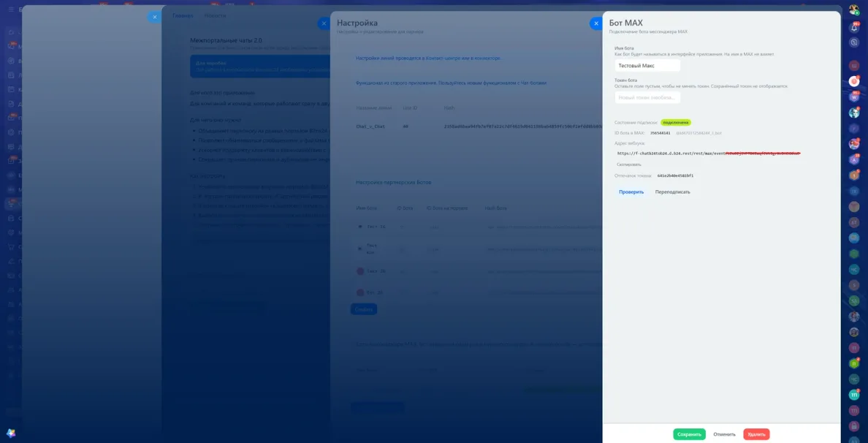Open the Новости tab in background panel

(x=215, y=15)
